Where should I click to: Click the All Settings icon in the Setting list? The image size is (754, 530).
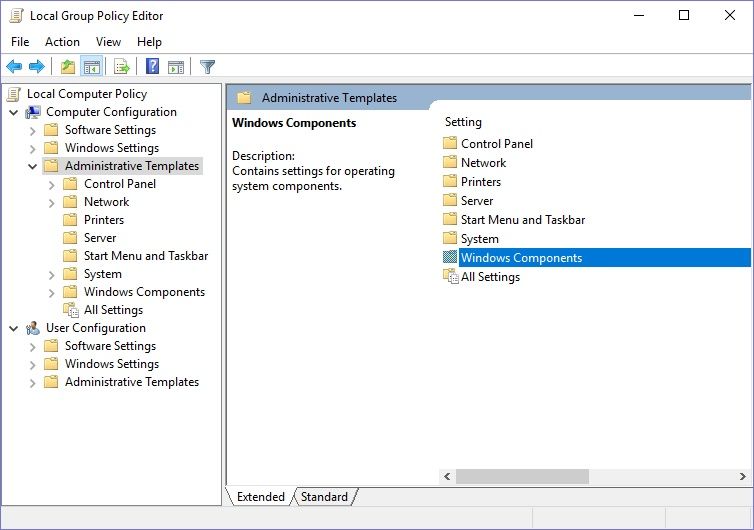[451, 277]
